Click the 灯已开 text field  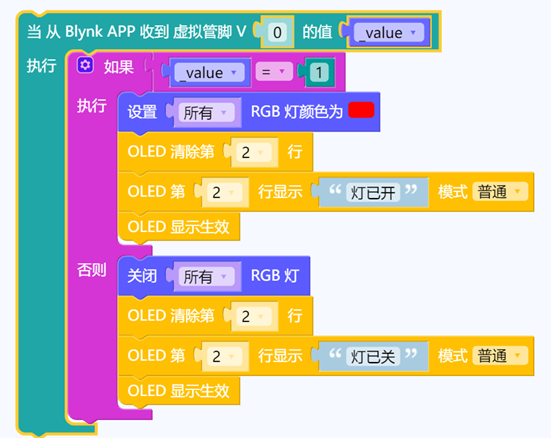373,192
